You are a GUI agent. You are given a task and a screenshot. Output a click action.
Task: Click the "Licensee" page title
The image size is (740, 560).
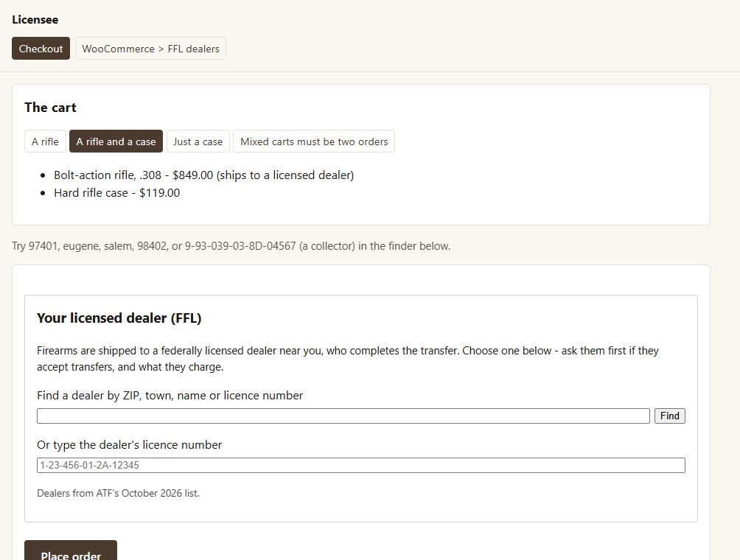(x=35, y=20)
